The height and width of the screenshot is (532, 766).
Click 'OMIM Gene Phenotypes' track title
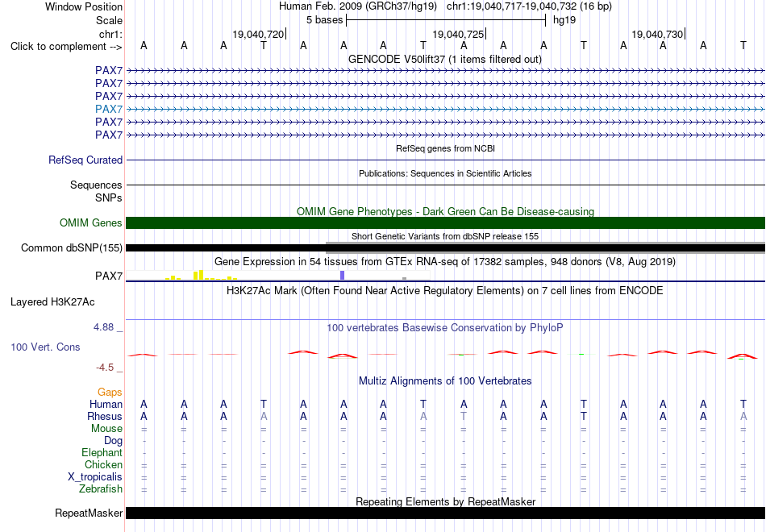tap(446, 211)
